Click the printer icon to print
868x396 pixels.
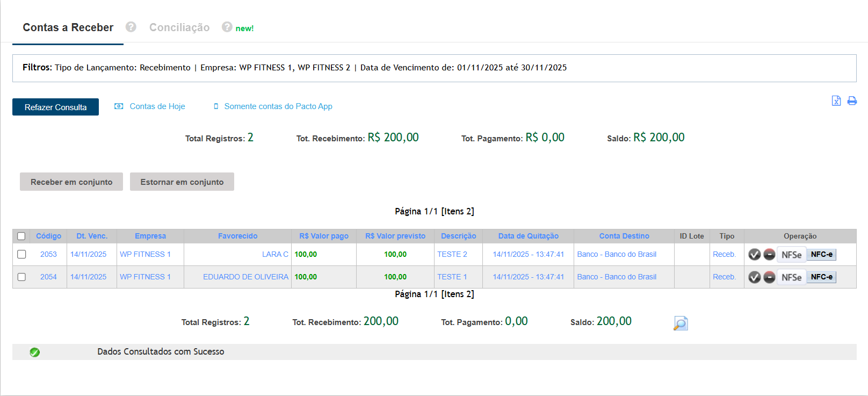tap(852, 101)
